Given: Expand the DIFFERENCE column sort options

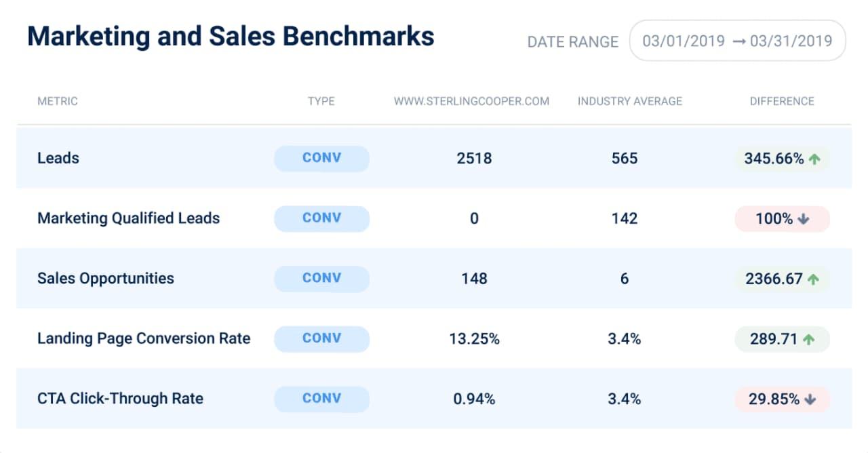Looking at the screenshot, I should click(x=782, y=101).
